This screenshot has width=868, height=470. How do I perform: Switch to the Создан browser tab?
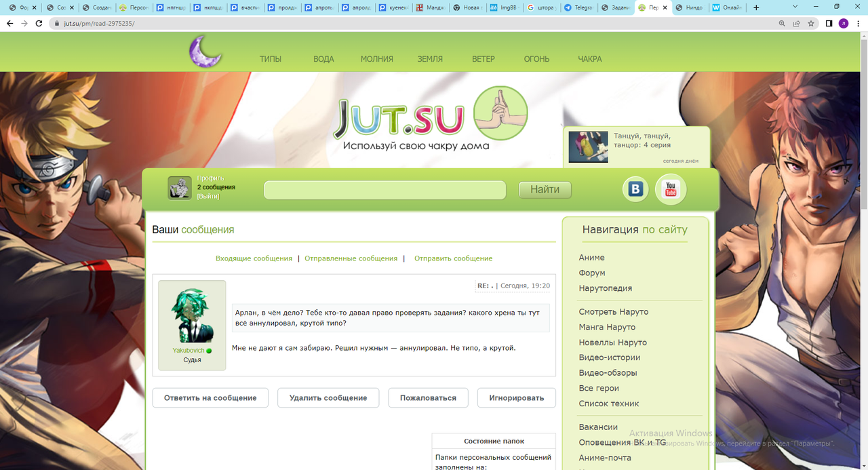(96, 7)
